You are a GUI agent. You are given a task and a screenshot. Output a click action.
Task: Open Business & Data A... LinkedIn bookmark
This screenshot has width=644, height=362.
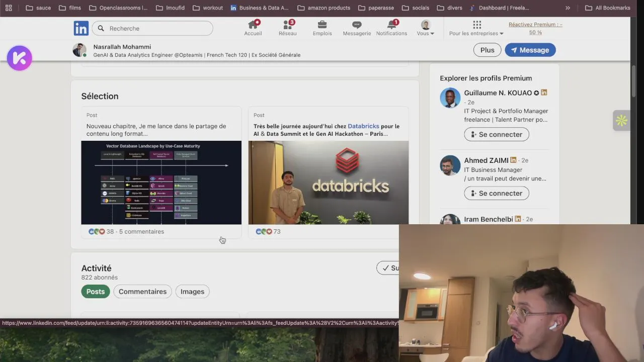(x=260, y=8)
